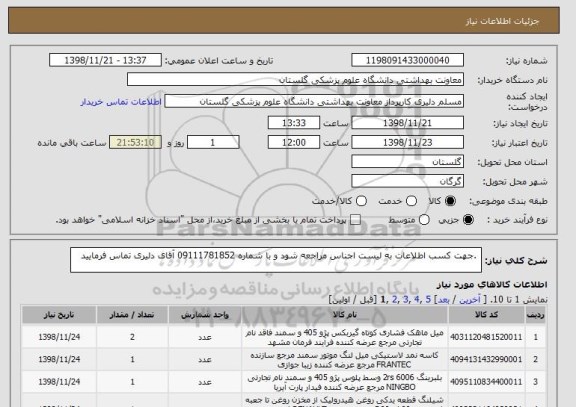Image resolution: width=576 pixels, height=407 pixels.
Task: Click the بلبرینگ 6006 2rs product name
Action: point(345,382)
